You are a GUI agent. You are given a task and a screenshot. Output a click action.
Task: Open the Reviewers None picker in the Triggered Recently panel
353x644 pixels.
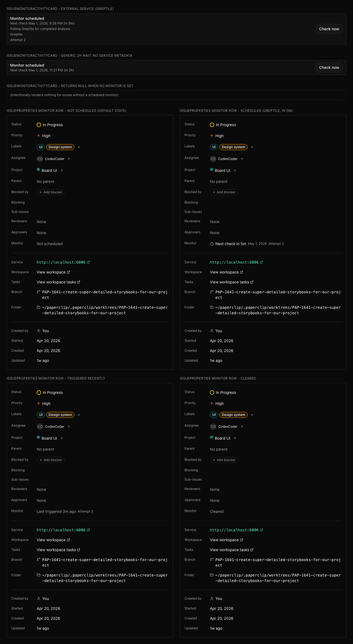(x=41, y=489)
